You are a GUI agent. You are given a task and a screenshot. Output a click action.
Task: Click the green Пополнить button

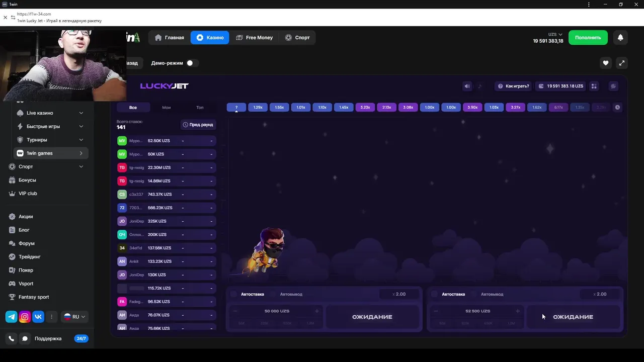pyautogui.click(x=588, y=38)
